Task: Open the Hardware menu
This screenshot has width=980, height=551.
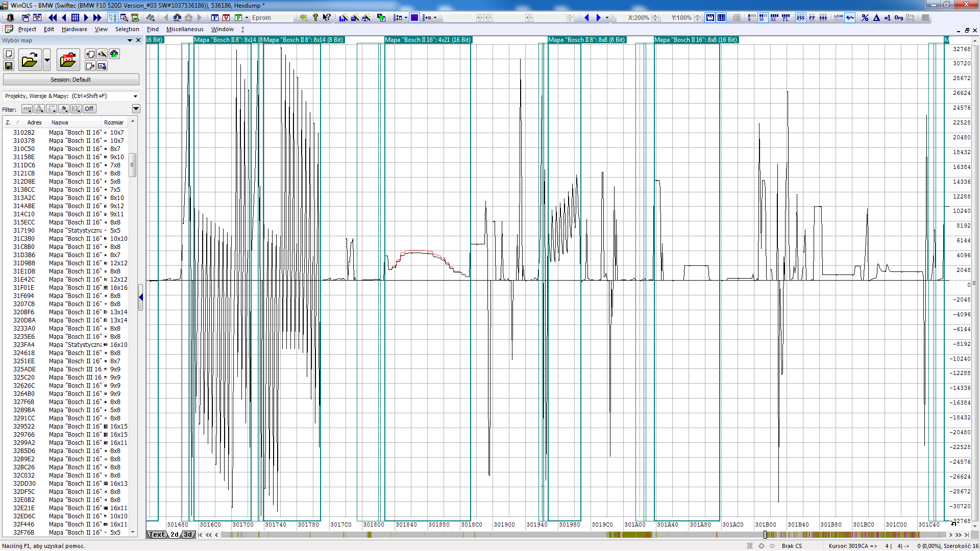Action: pyautogui.click(x=74, y=29)
